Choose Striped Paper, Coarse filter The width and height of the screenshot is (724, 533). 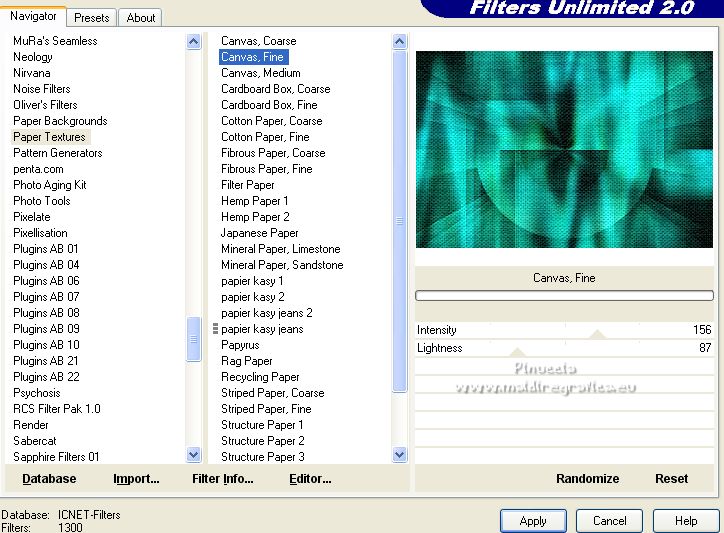pyautogui.click(x=272, y=393)
